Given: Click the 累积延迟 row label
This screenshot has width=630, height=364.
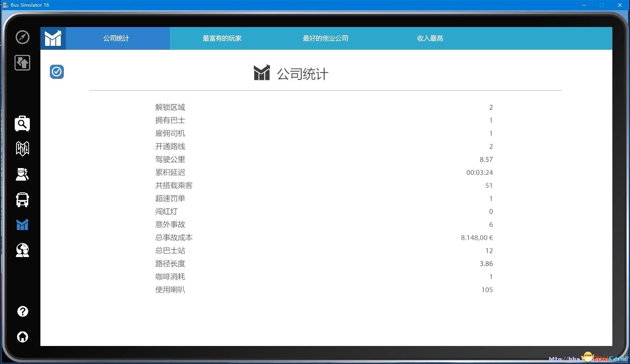Looking at the screenshot, I should click(170, 172).
